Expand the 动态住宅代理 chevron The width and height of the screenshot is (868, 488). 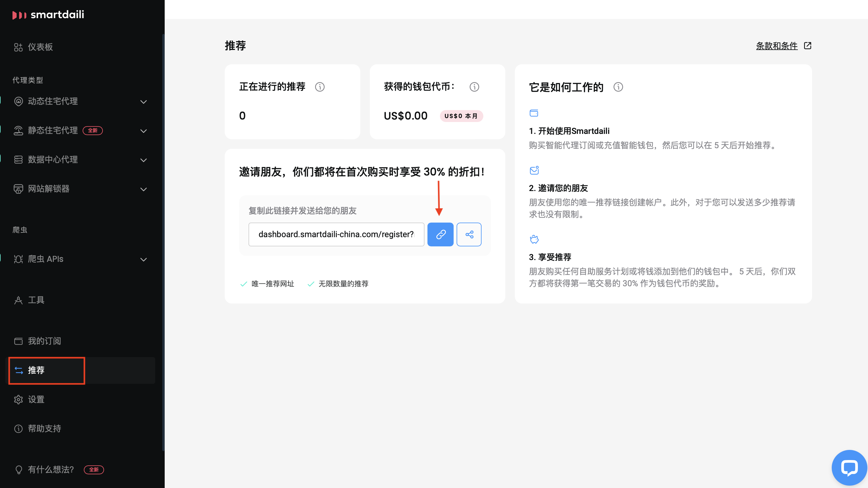pos(144,102)
